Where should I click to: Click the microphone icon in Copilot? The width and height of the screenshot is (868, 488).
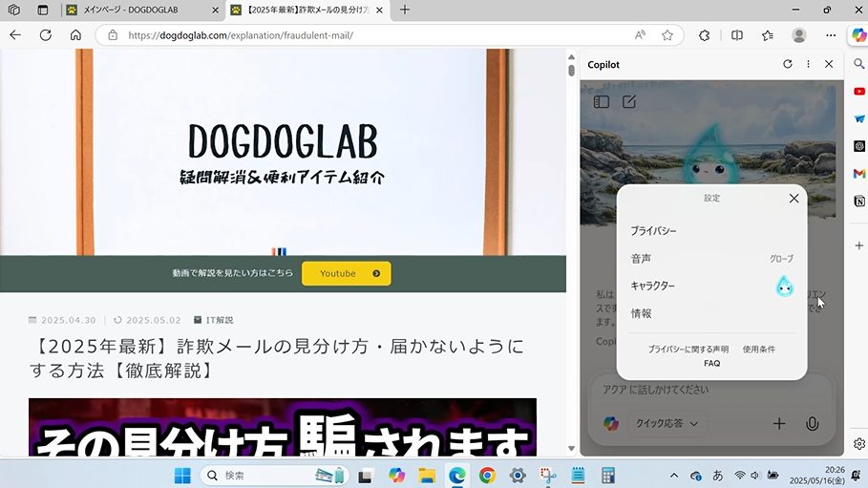pyautogui.click(x=812, y=424)
